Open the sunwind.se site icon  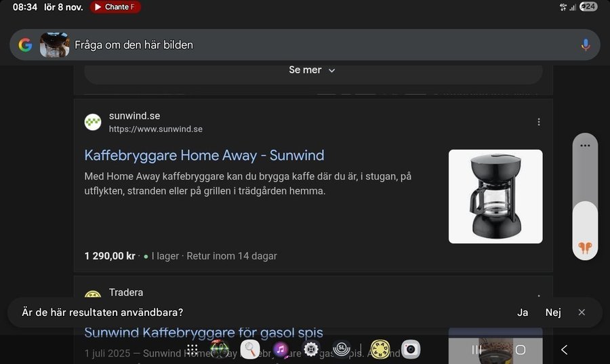[x=93, y=122]
